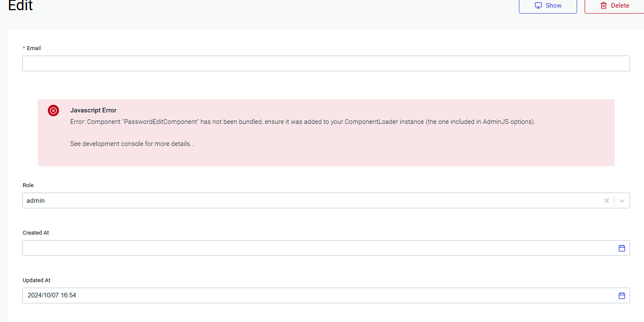Screen dimensions: 644x322
Task: Click the PasswordEditComponent error message text
Action: [303, 122]
